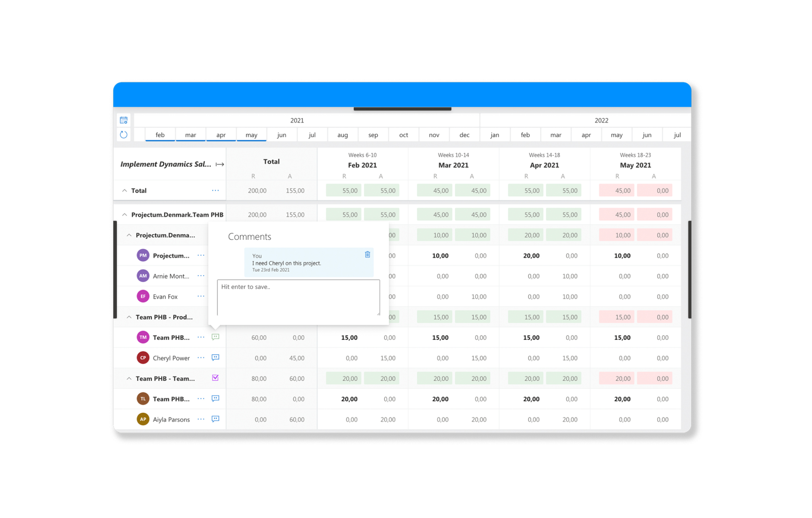Viewport: 812px width, 518px height.
Task: Collapse the Total row
Action: (x=124, y=190)
